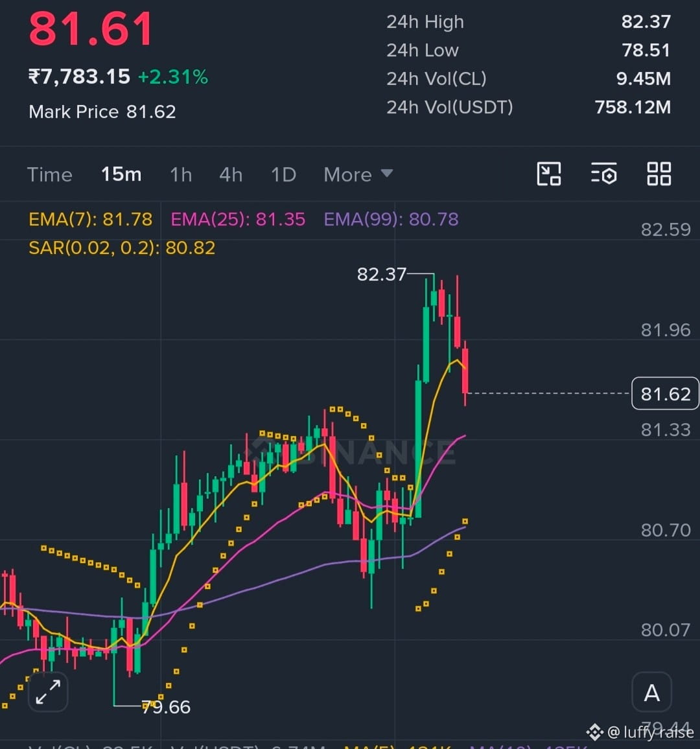Viewport: 700px width, 749px height.
Task: Tap the 79.66 low marker on chart
Action: point(166,707)
